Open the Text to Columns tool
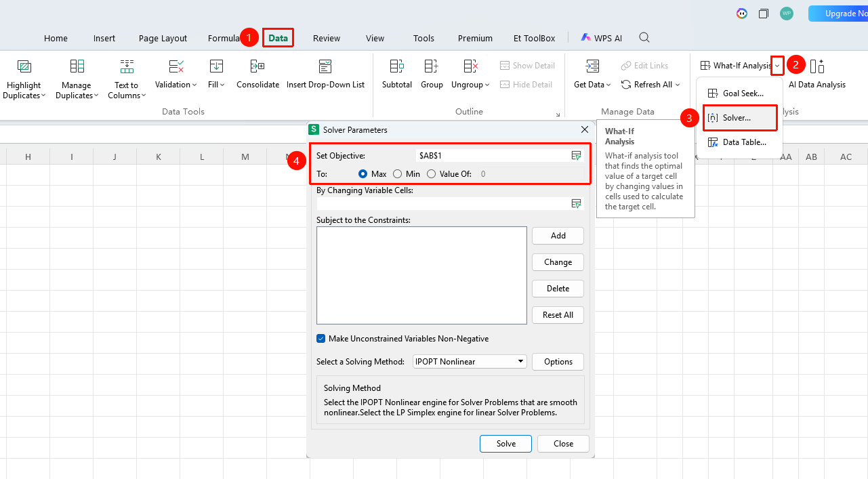The height and width of the screenshot is (479, 868). pos(127,79)
